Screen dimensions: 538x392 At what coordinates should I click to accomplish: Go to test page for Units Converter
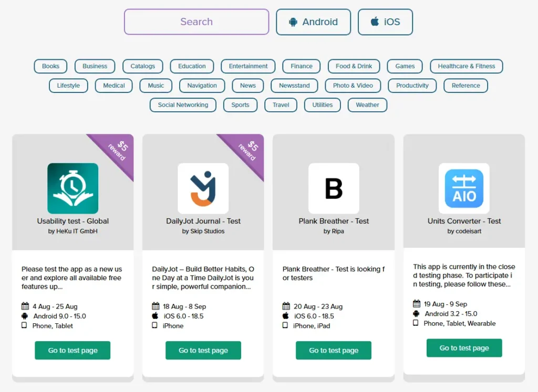[464, 348]
